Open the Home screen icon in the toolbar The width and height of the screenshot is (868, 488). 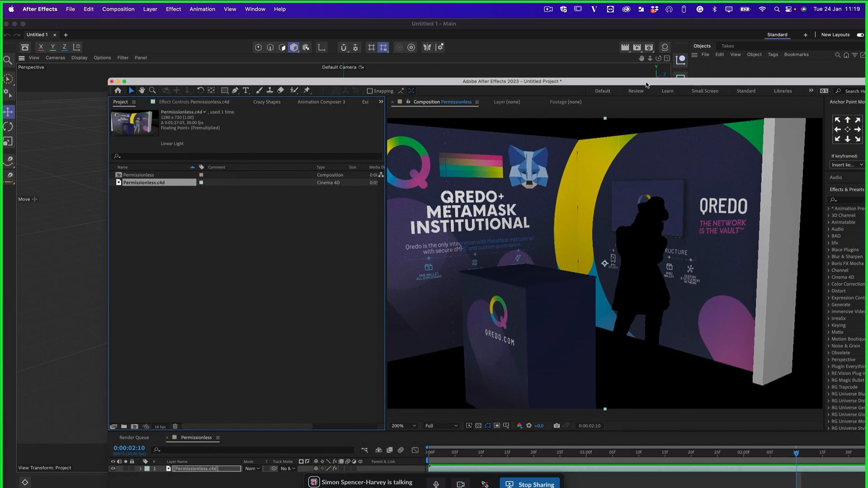tap(118, 90)
